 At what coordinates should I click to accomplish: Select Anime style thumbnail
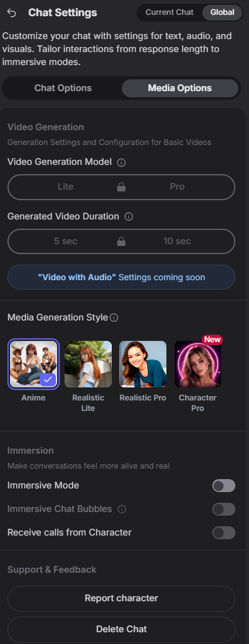point(34,364)
